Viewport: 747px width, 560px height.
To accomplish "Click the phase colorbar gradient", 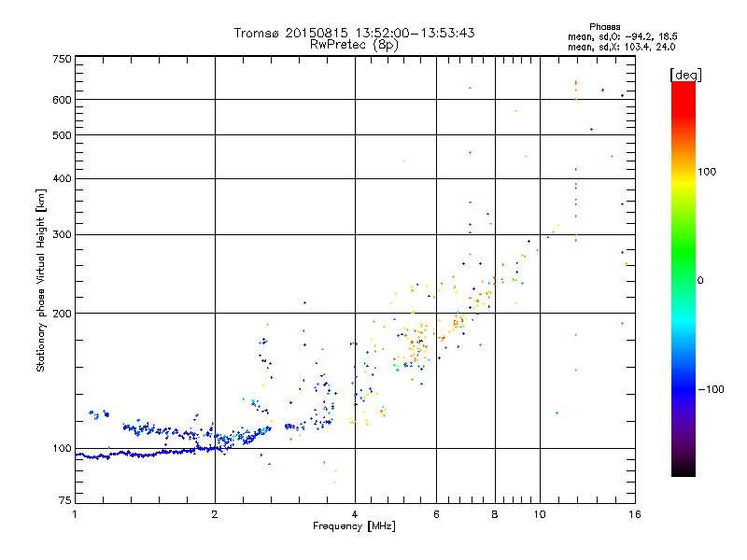I will [684, 278].
